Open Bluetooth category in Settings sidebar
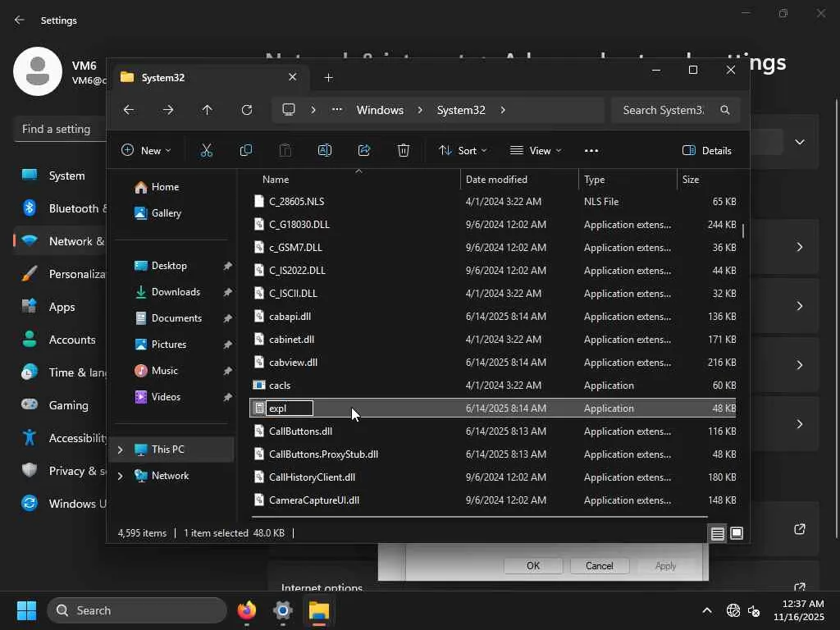Image resolution: width=840 pixels, height=630 pixels. click(x=60, y=208)
